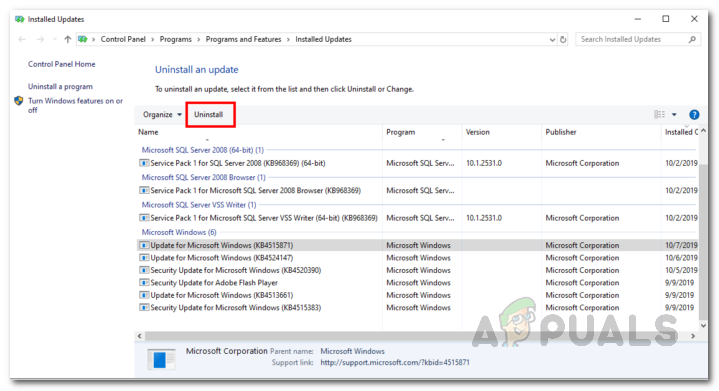
Task: Click the horizontal scrollbar right arrow
Action: click(693, 336)
